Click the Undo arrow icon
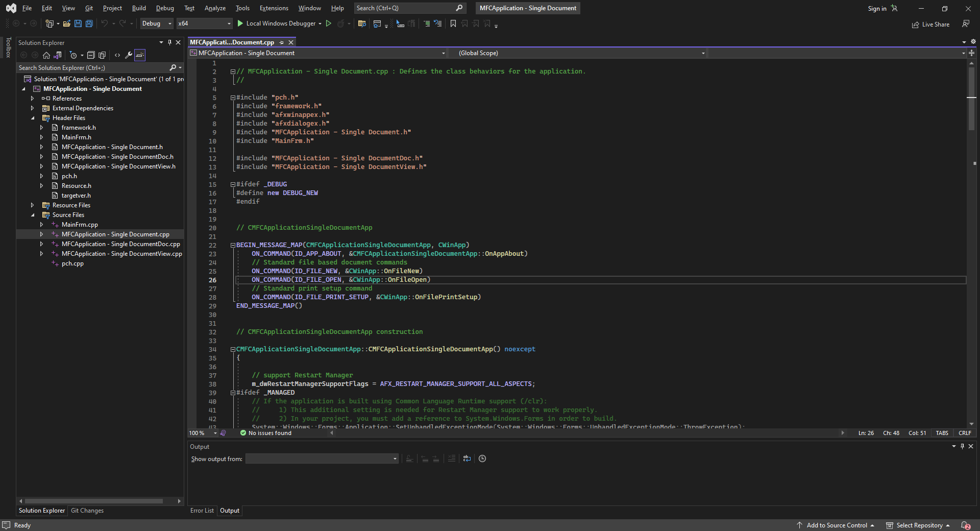 (x=105, y=23)
